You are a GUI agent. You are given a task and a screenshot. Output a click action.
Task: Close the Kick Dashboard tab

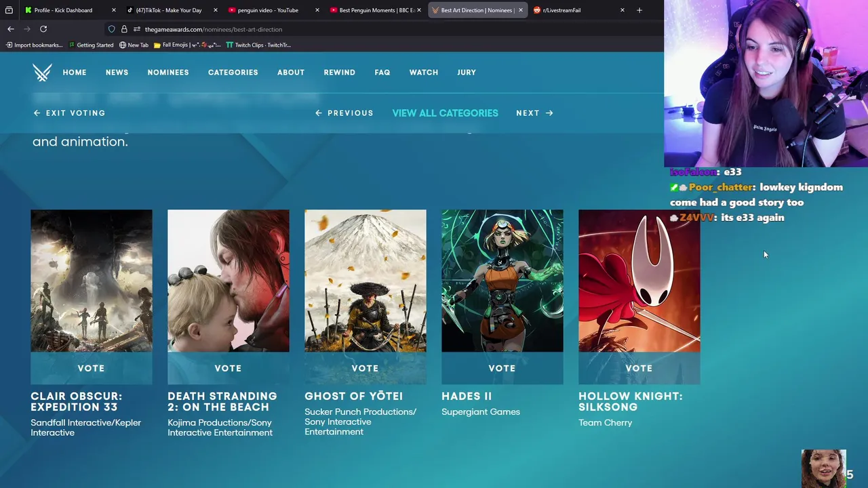113,10
